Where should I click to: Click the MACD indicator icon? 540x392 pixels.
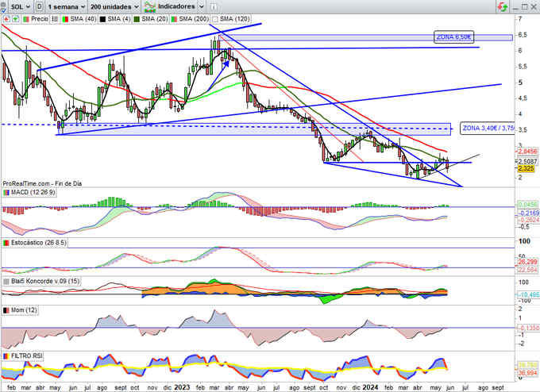coord(6,192)
